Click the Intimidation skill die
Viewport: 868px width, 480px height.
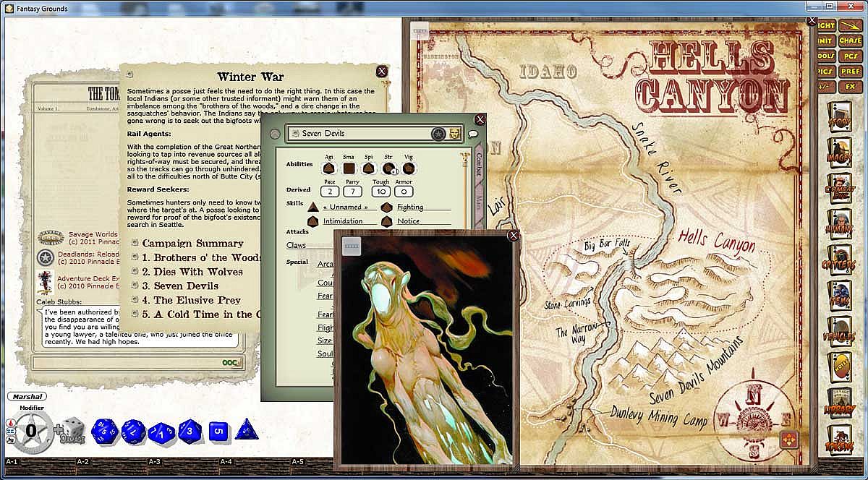313,221
